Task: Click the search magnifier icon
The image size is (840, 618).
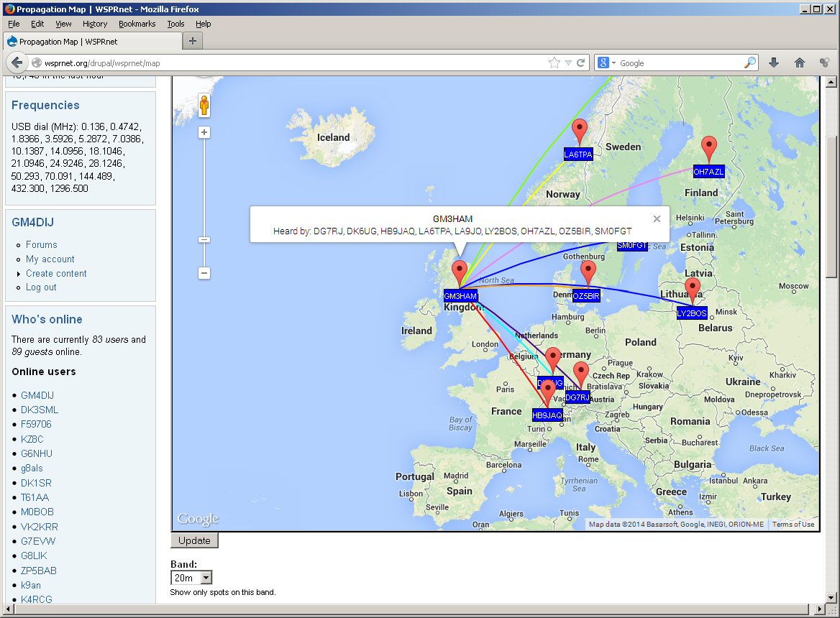Action: (x=750, y=63)
